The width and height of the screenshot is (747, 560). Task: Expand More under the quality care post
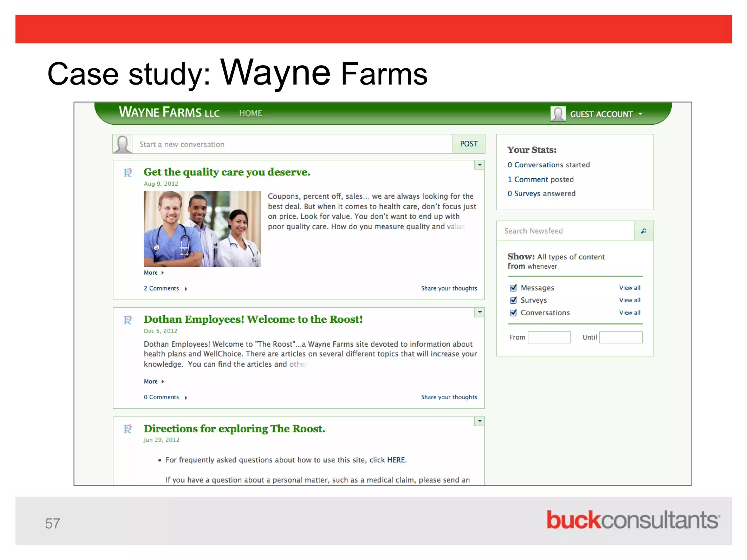(154, 273)
